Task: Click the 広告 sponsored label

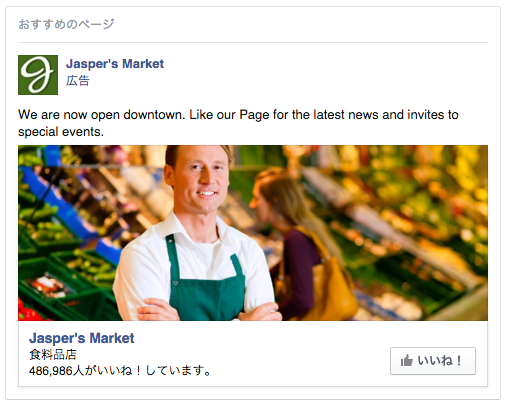Action: coord(78,81)
